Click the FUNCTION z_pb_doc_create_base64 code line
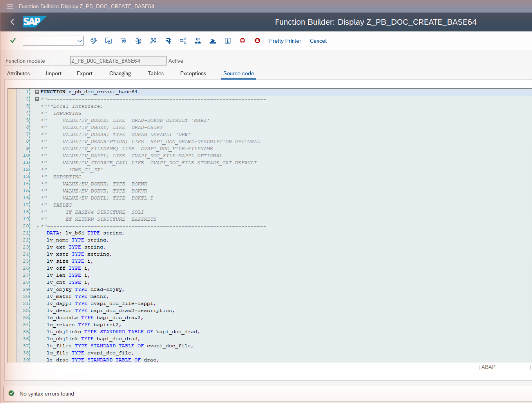Viewport: 532px width, 403px height. pos(90,92)
